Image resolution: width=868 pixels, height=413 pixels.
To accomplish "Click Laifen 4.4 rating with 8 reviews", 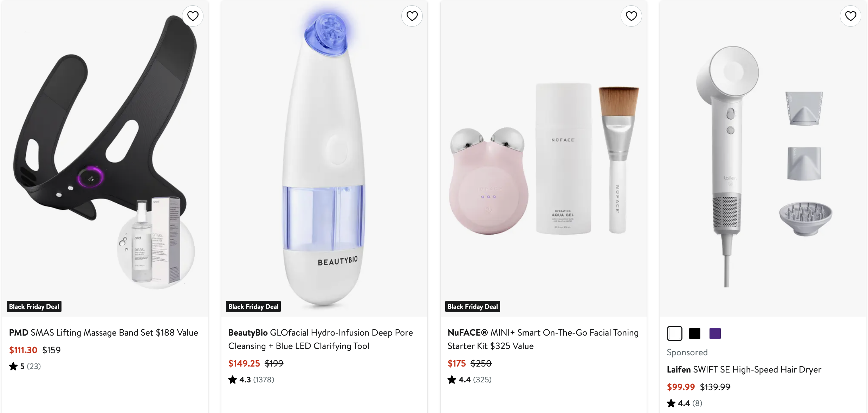I will pyautogui.click(x=685, y=404).
